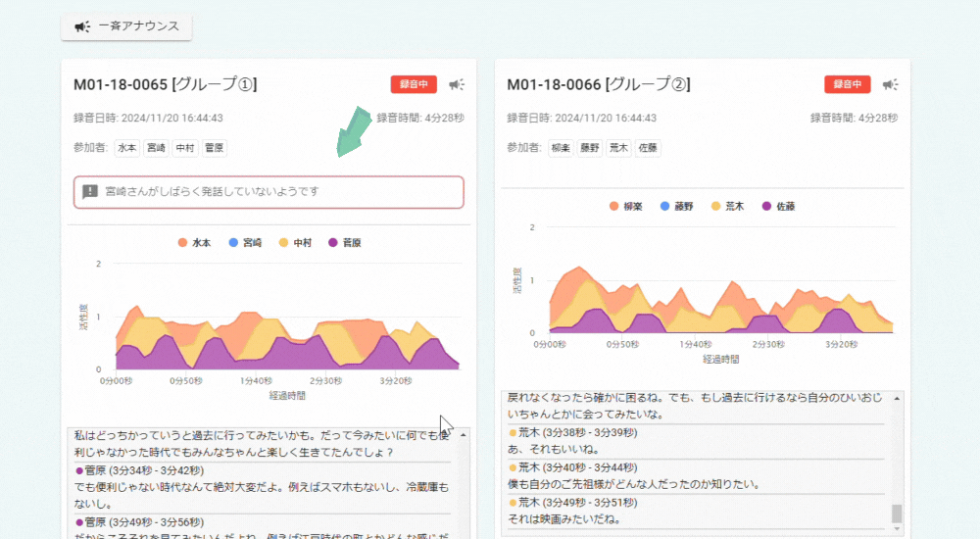
Task: Select participant tag 中村 in グループ①
Action: pyautogui.click(x=185, y=148)
